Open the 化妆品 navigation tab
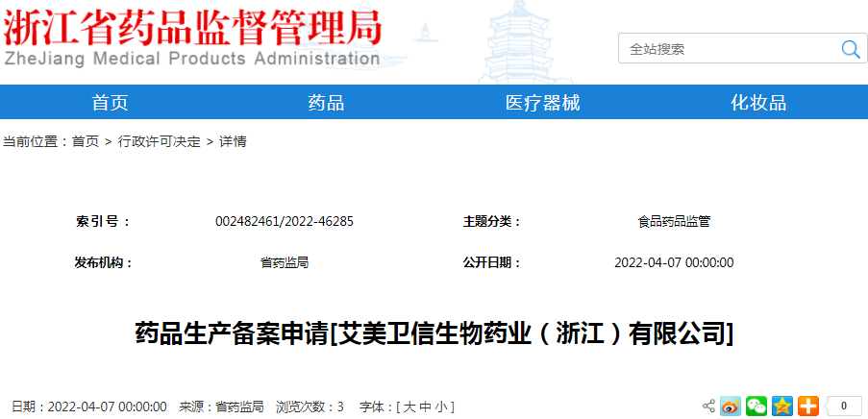 758,103
